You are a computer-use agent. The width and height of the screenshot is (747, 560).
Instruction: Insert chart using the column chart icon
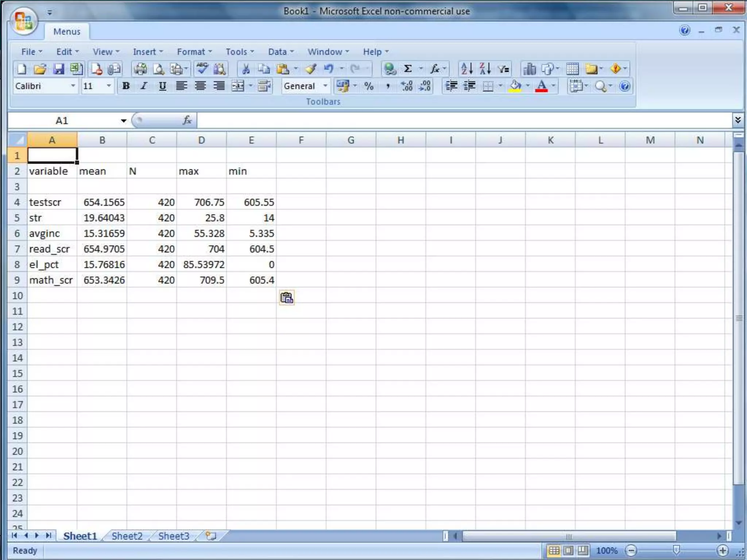pyautogui.click(x=529, y=69)
